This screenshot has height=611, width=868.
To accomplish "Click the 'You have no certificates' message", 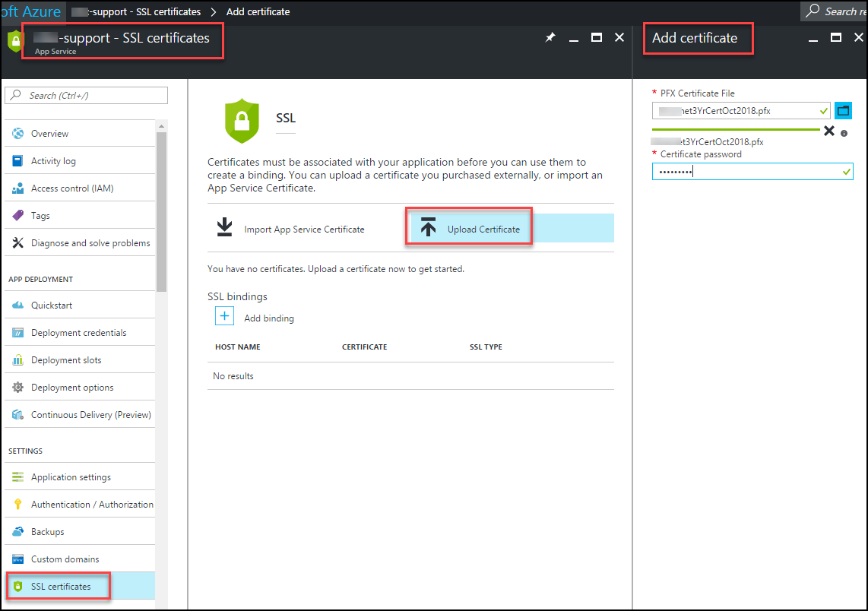I will coord(336,269).
